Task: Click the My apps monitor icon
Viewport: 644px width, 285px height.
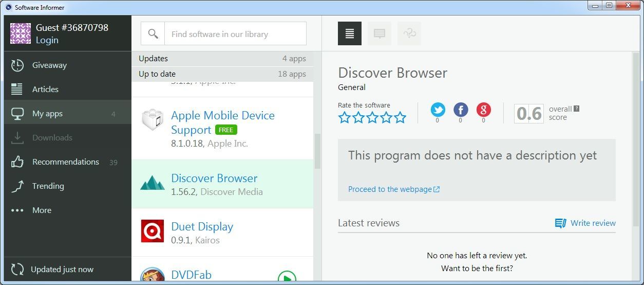Action: [17, 114]
